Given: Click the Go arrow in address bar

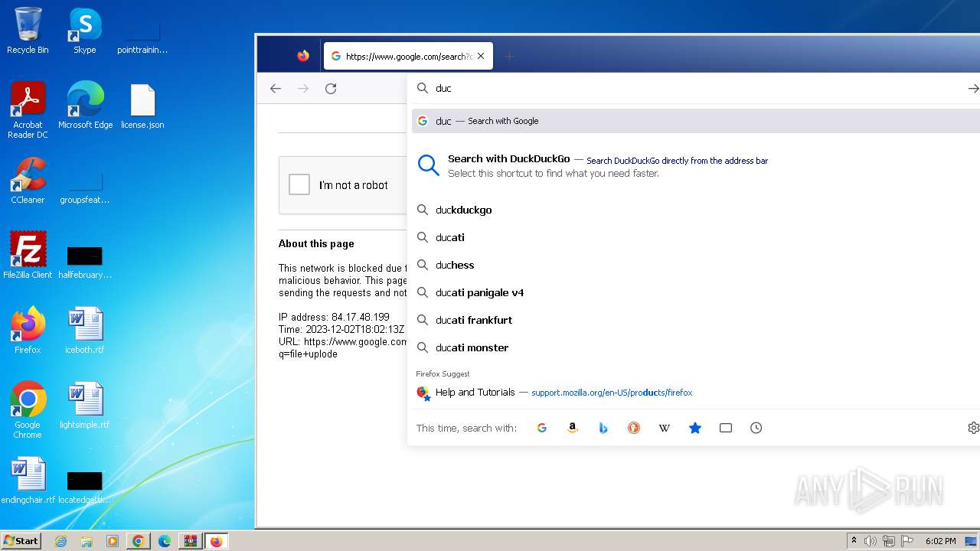Looking at the screenshot, I should pyautogui.click(x=973, y=89).
